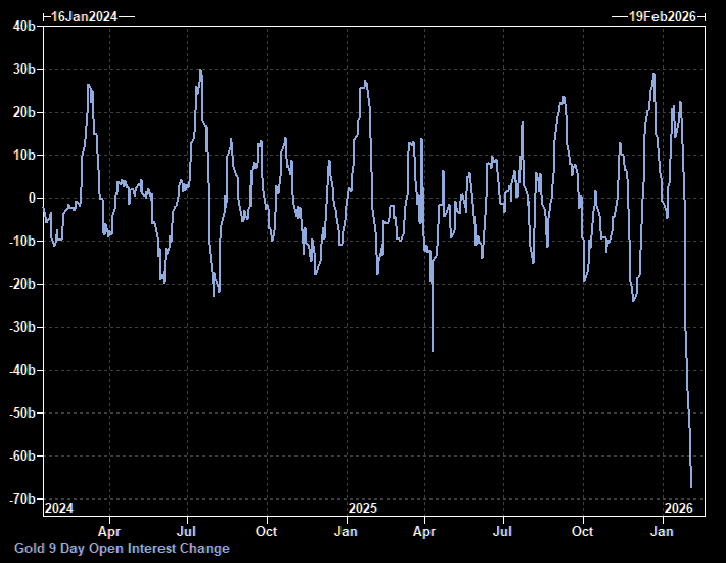The height and width of the screenshot is (563, 726).
Task: Click the Oct tick label in 2025
Action: 583,531
